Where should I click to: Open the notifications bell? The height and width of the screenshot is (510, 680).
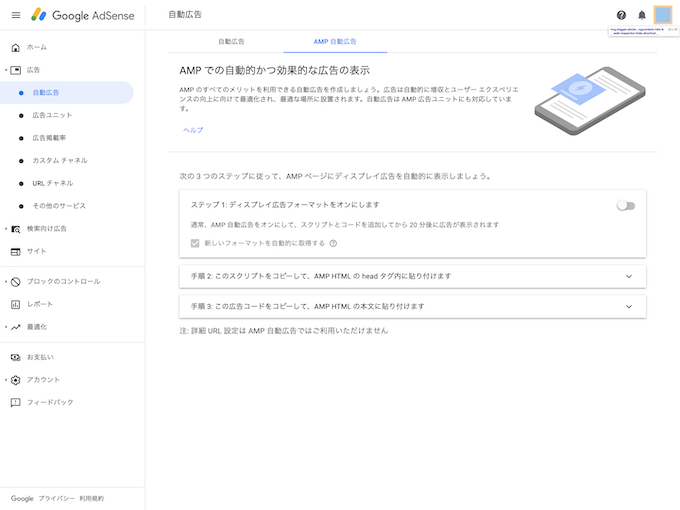point(642,15)
